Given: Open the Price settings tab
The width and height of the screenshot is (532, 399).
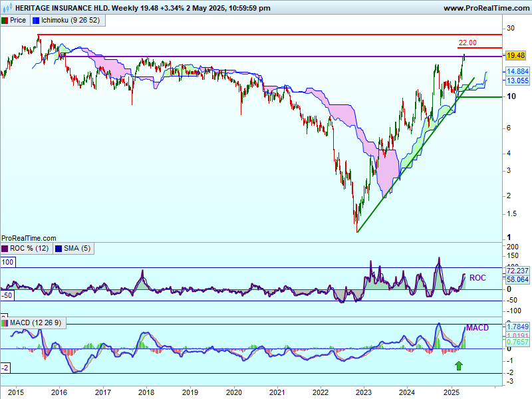Looking at the screenshot, I should click(18, 21).
